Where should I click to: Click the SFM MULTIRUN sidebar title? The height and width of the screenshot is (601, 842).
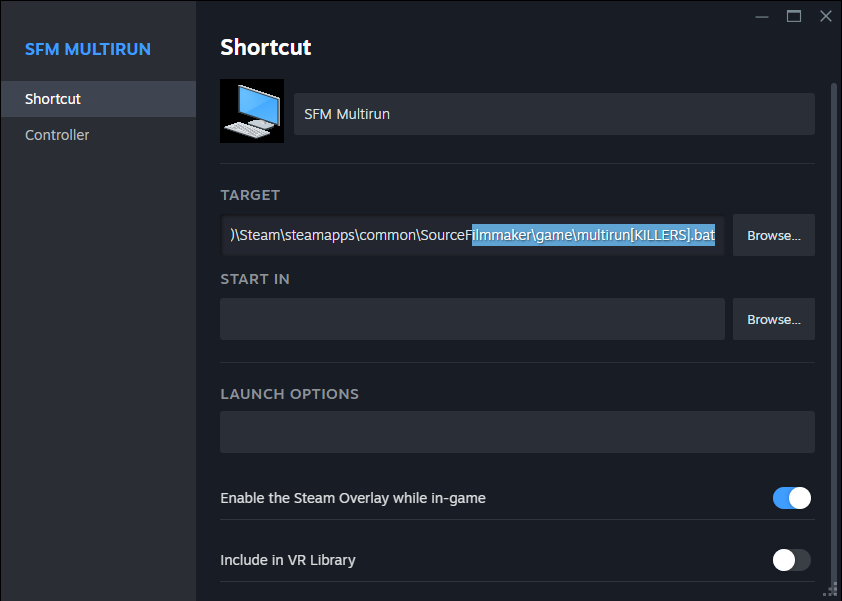[86, 50]
